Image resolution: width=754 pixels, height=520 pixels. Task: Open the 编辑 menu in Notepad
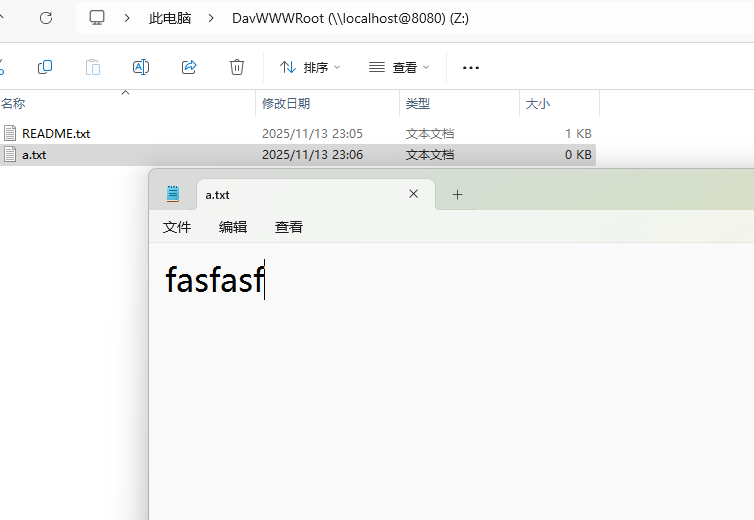(x=233, y=227)
